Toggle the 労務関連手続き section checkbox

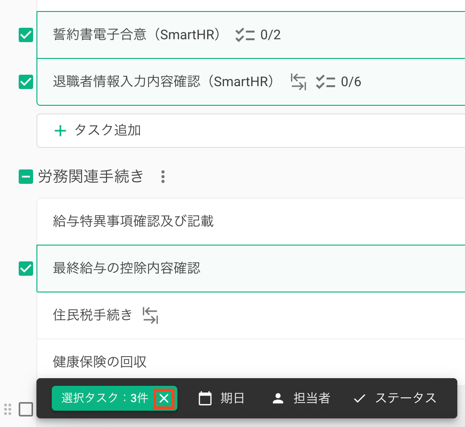pyautogui.click(x=26, y=177)
